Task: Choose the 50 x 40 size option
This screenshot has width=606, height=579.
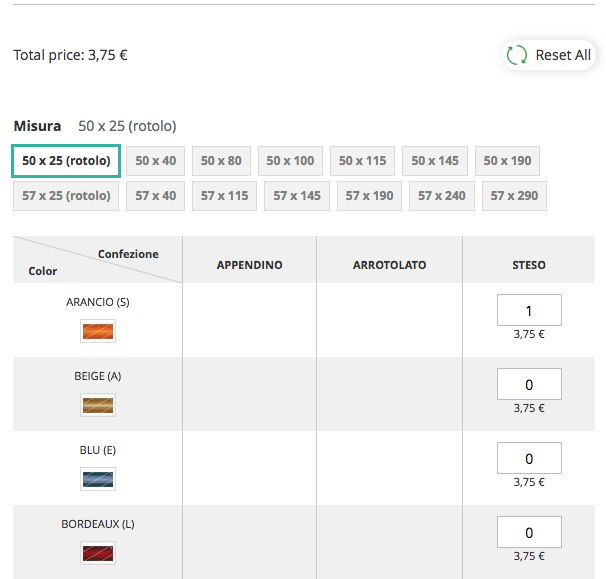Action: pyautogui.click(x=156, y=161)
